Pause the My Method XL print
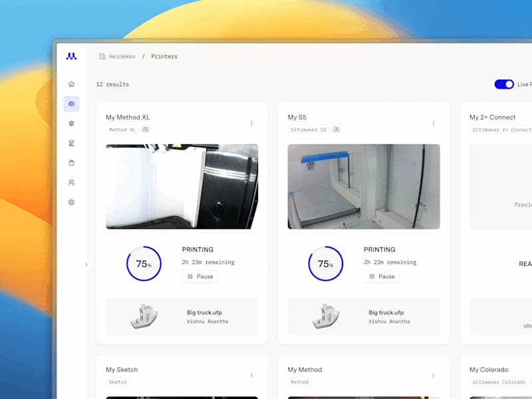 pos(200,277)
